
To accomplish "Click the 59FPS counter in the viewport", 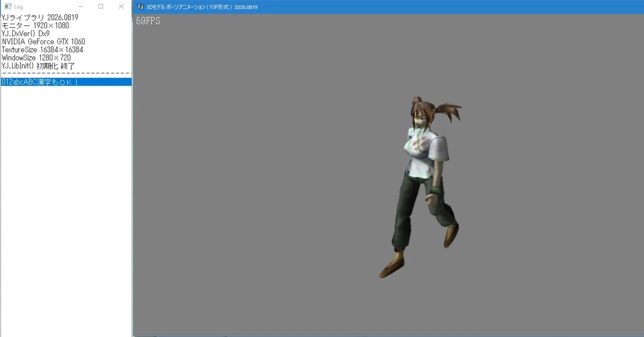I will tap(148, 21).
